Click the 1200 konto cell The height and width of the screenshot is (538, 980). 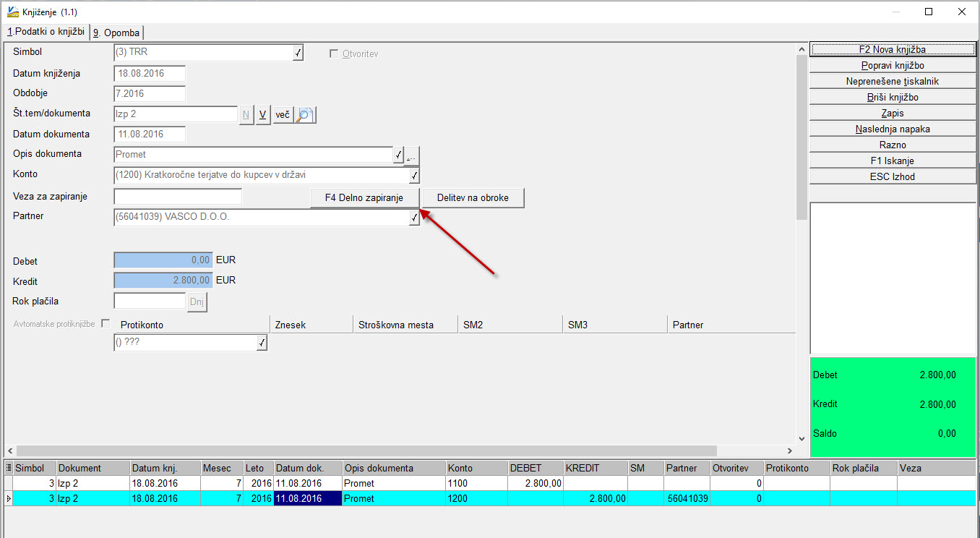pyautogui.click(x=476, y=498)
